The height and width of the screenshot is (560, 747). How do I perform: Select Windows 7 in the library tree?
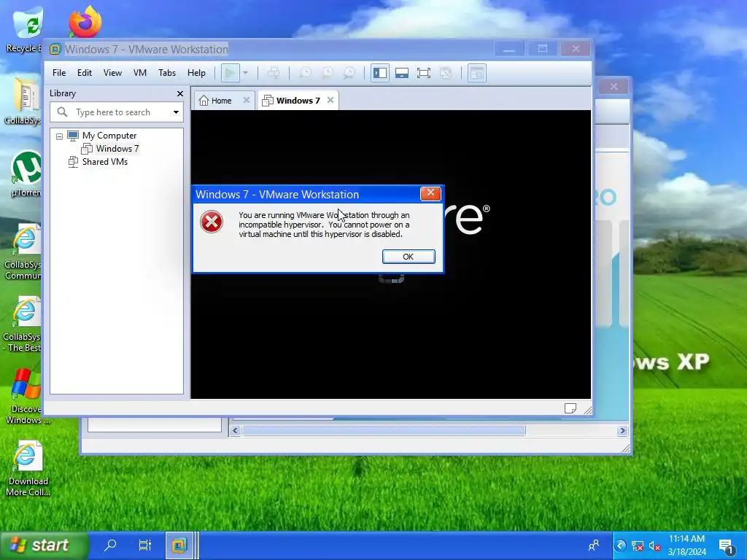pyautogui.click(x=117, y=149)
